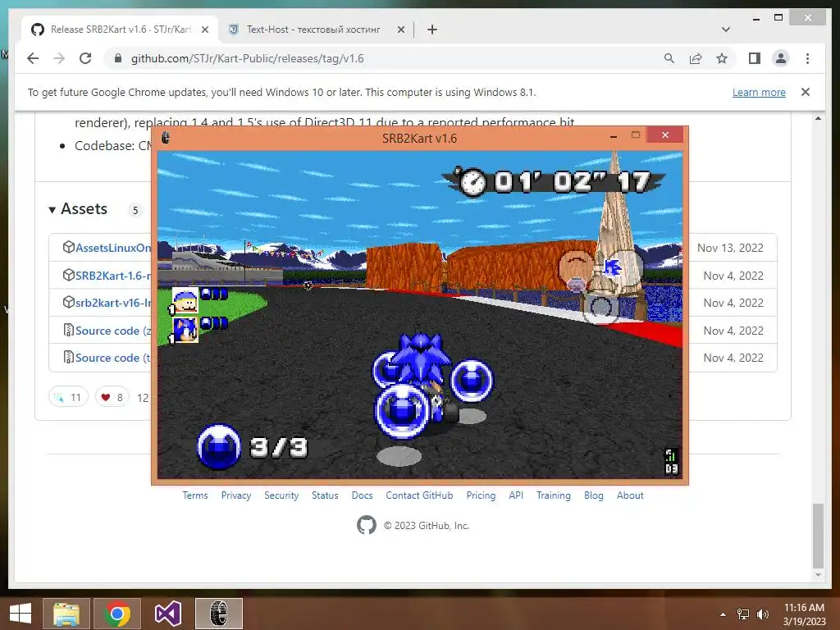The height and width of the screenshot is (630, 840).
Task: Click the volume speaker tray icon
Action: point(762,614)
